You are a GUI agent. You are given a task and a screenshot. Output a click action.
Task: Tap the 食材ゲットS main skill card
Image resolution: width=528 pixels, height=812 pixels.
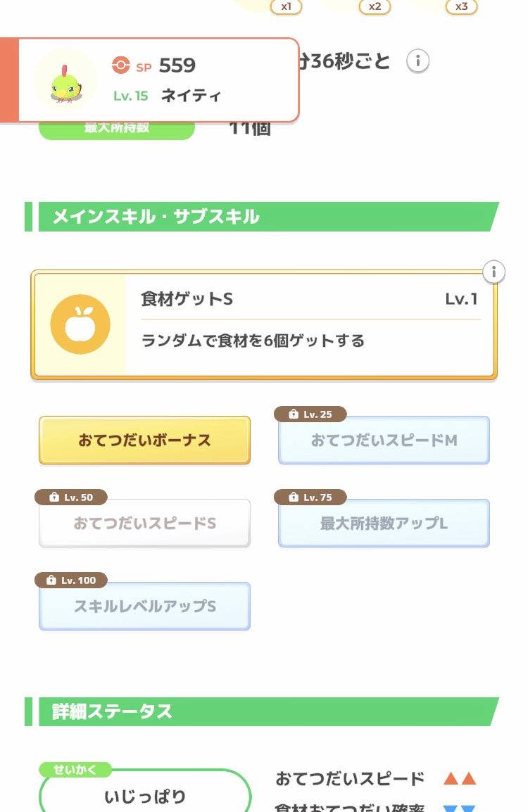pyautogui.click(x=310, y=325)
